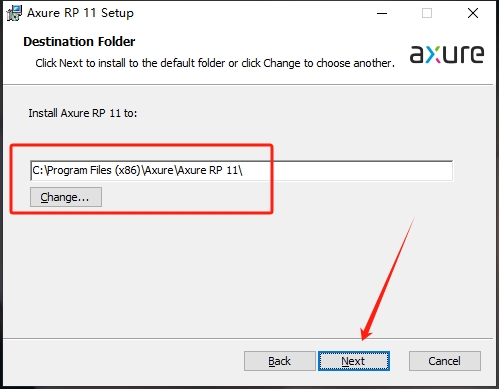Minimize the Axure RP 11 Setup window
Viewport: 499px width, 389px height.
coord(382,13)
